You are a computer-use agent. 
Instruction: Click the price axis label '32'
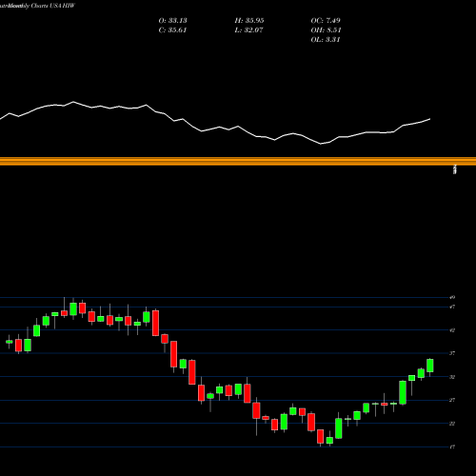(x=452, y=377)
